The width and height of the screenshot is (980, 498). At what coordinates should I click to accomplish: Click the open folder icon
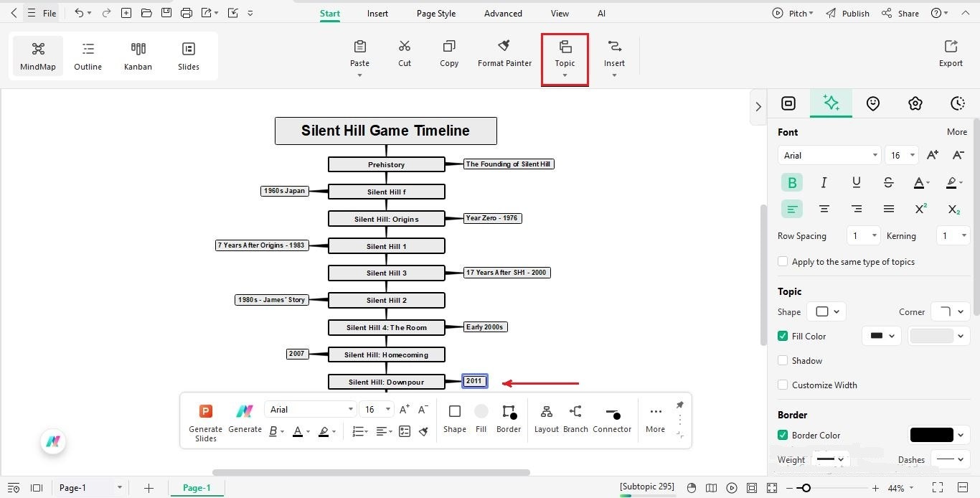(x=146, y=13)
